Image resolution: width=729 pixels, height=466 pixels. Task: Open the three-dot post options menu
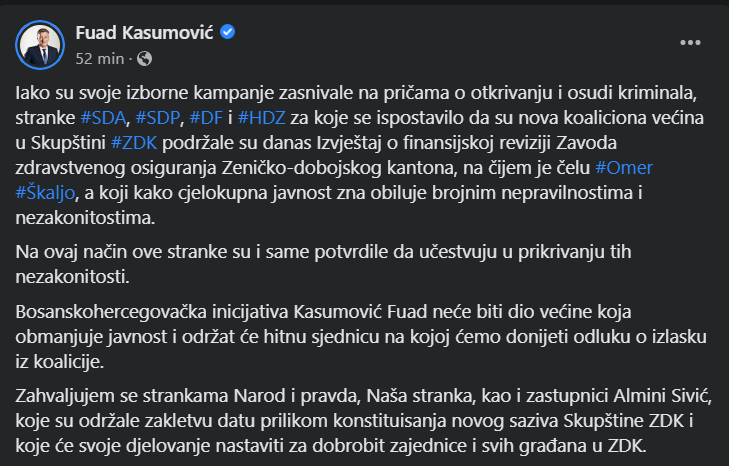691,43
